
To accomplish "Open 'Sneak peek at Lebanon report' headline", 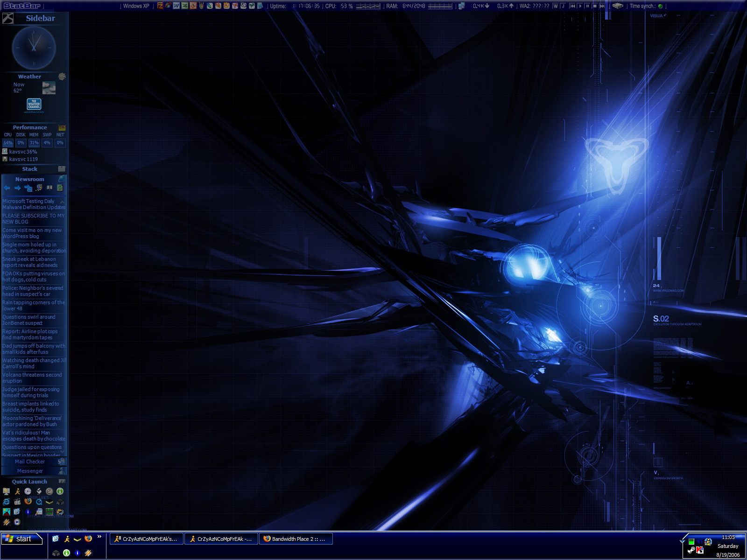I will pyautogui.click(x=30, y=262).
